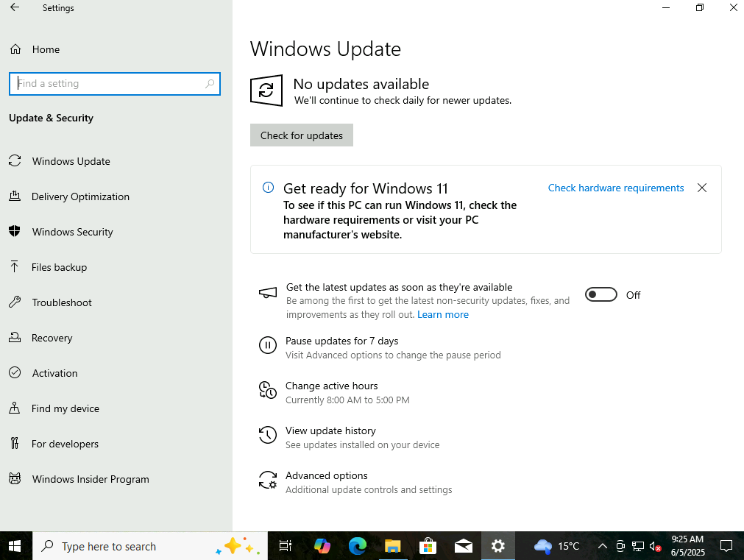The height and width of the screenshot is (560, 744).
Task: Open the Windows Start menu
Action: click(15, 546)
